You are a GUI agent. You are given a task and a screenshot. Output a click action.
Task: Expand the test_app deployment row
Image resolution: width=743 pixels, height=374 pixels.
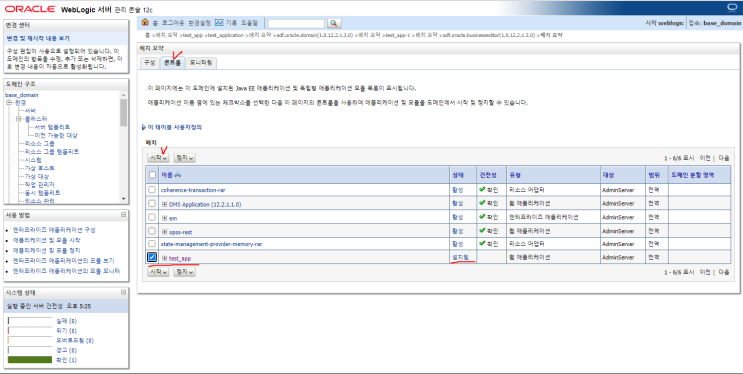click(x=164, y=258)
